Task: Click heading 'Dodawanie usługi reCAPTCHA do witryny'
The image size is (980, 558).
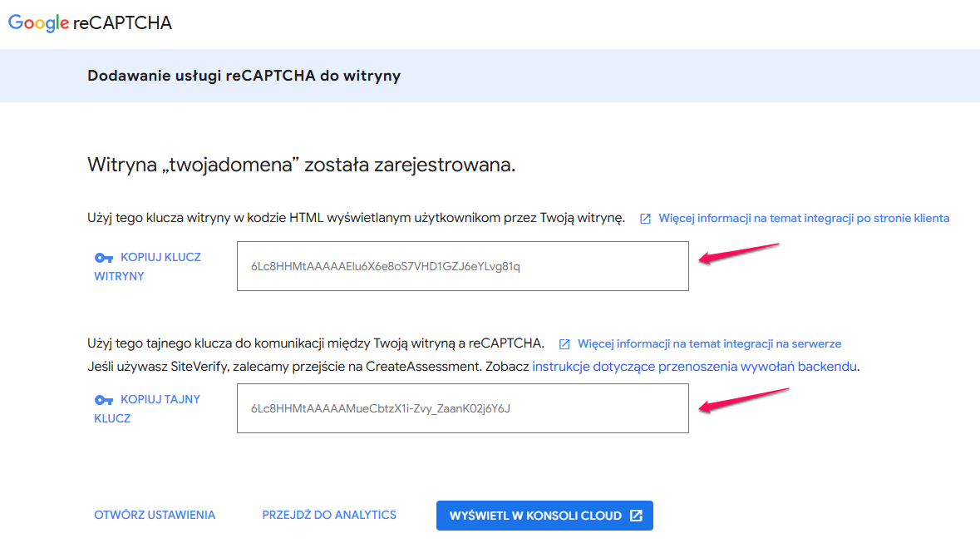Action: [x=244, y=76]
